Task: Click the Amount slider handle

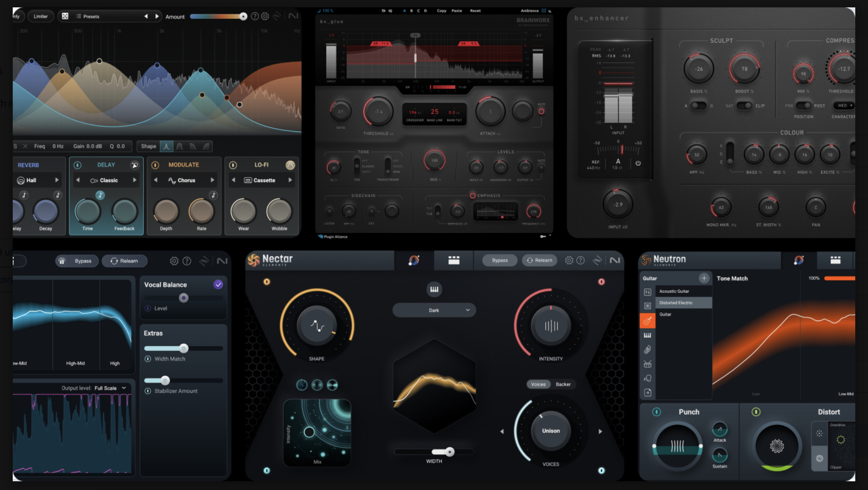Action: 243,16
